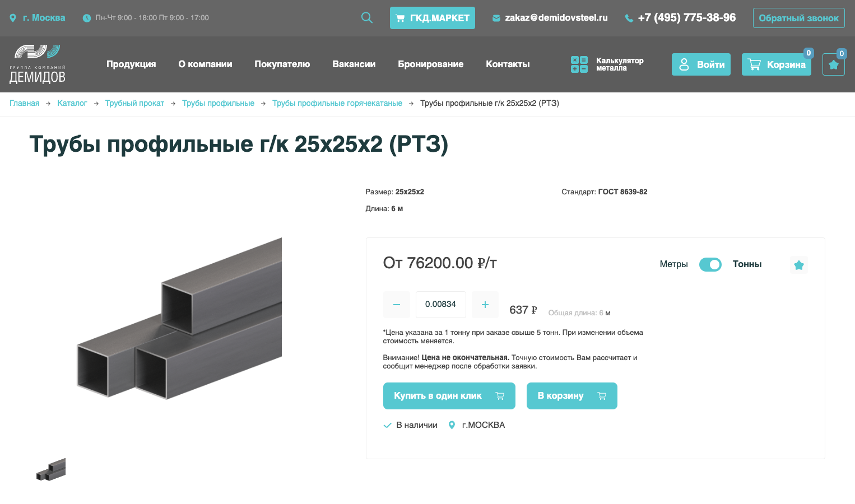Add product to favorites with star icon

pyautogui.click(x=798, y=265)
